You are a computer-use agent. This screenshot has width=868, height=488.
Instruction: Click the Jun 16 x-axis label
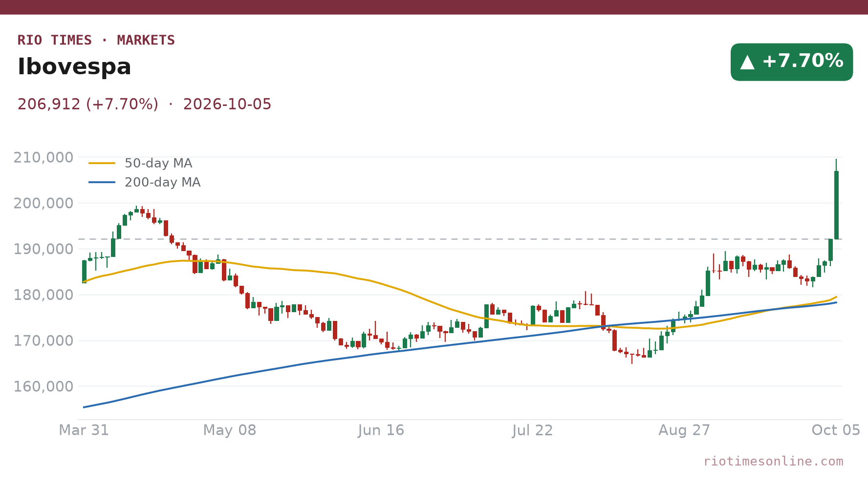click(381, 430)
